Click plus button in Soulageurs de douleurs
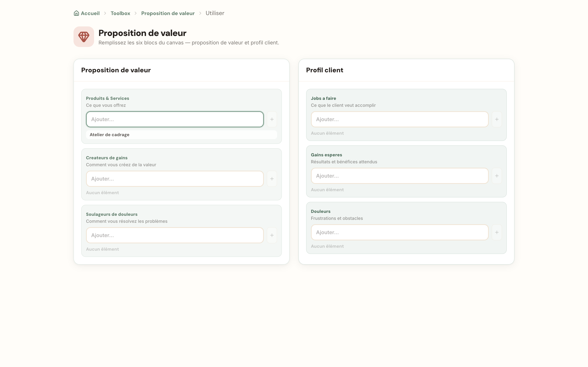588x367 pixels. pyautogui.click(x=272, y=235)
